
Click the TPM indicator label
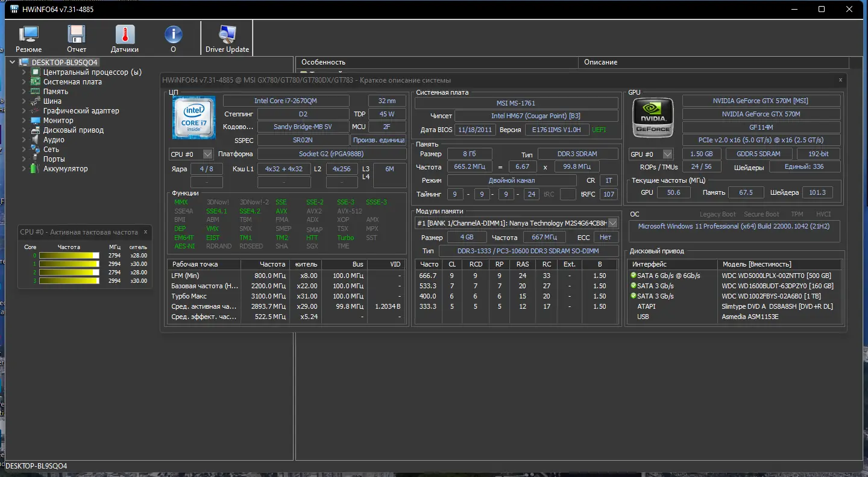point(797,214)
